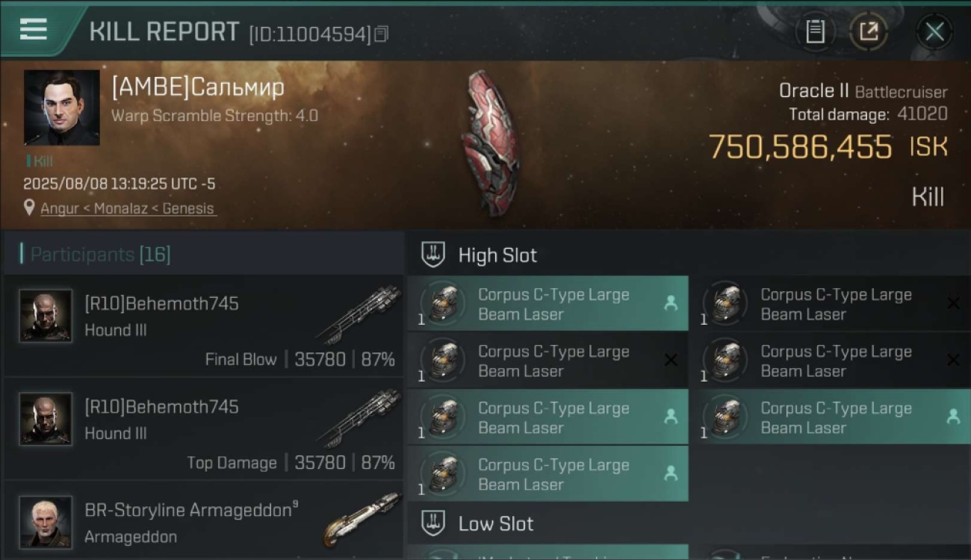Select the first highlighted Corpus C-Type Large Beam Laser
The height and width of the screenshot is (560, 971).
[x=547, y=304]
